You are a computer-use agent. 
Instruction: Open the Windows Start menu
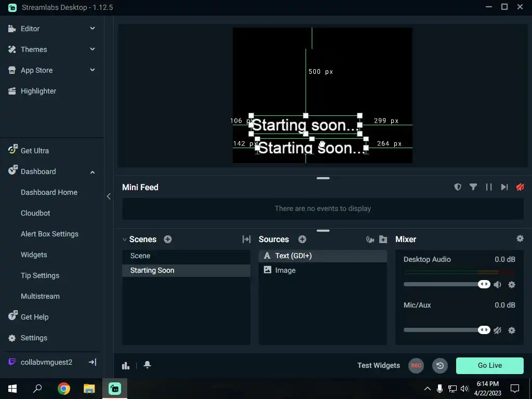pos(12,389)
